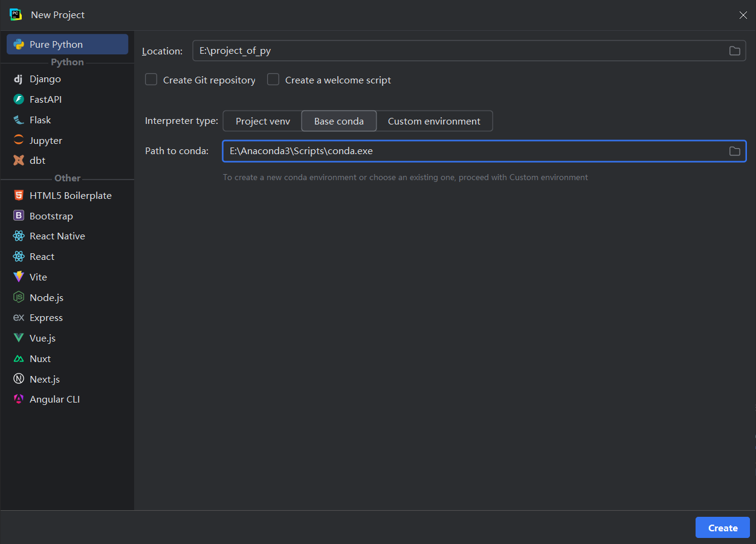This screenshot has height=544, width=756.
Task: Click the "New Project" window title
Action: (58, 15)
